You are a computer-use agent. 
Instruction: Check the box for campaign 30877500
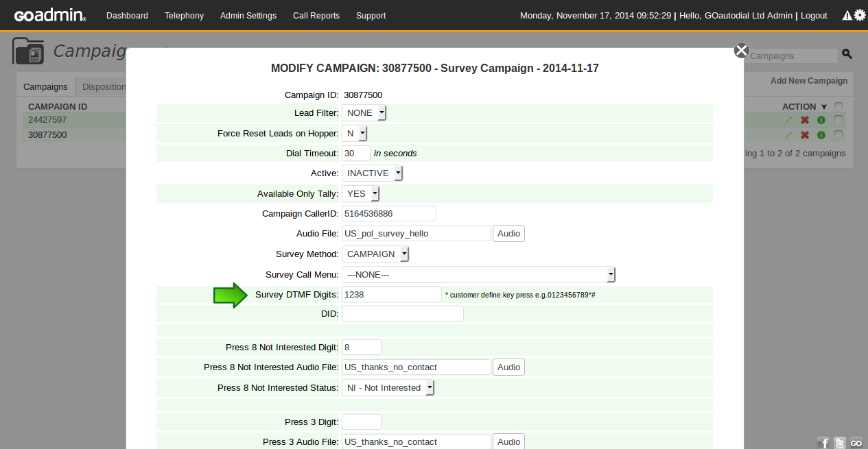pos(838,135)
